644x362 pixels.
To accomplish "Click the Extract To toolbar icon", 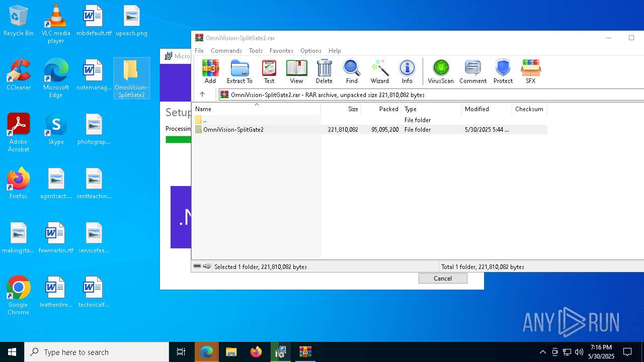I will pyautogui.click(x=239, y=71).
